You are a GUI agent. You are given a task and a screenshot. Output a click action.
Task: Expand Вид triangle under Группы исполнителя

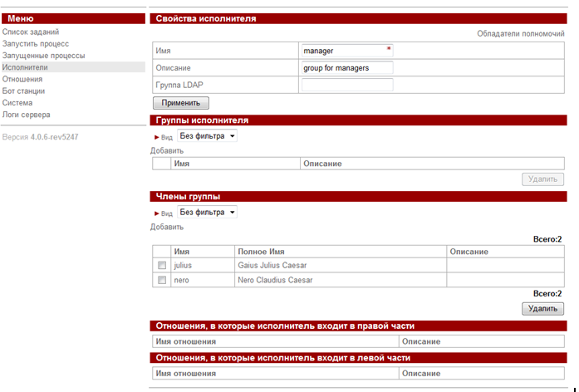coord(156,137)
